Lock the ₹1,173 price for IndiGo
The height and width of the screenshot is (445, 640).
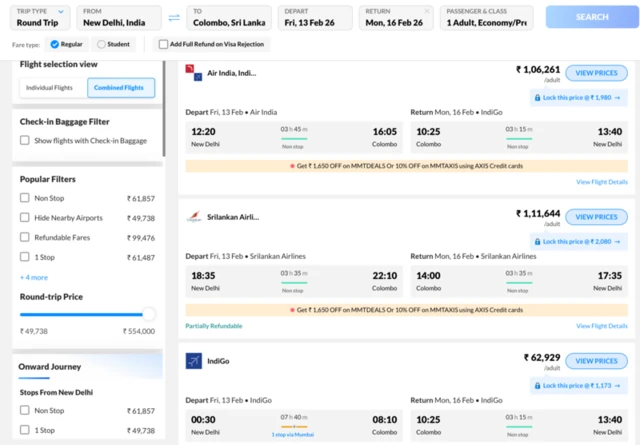[580, 385]
